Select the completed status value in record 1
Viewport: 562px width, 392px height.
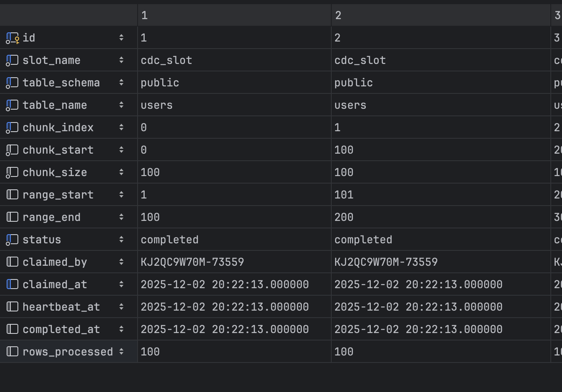point(170,239)
